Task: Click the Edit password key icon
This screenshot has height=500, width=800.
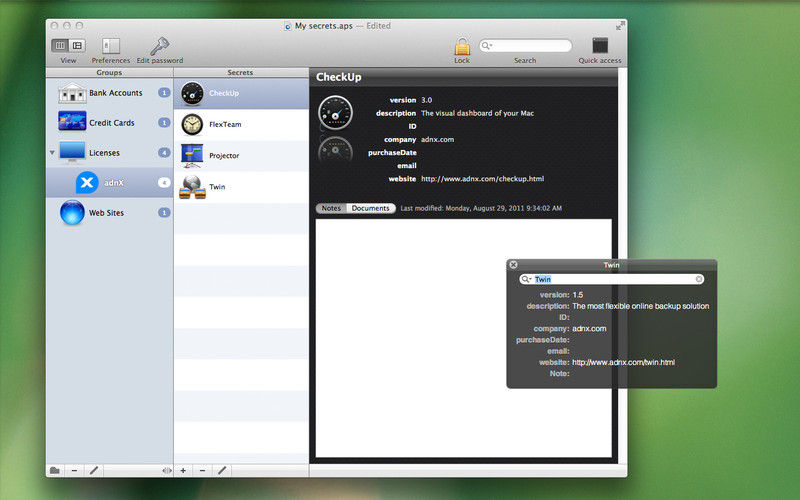Action: [x=159, y=46]
